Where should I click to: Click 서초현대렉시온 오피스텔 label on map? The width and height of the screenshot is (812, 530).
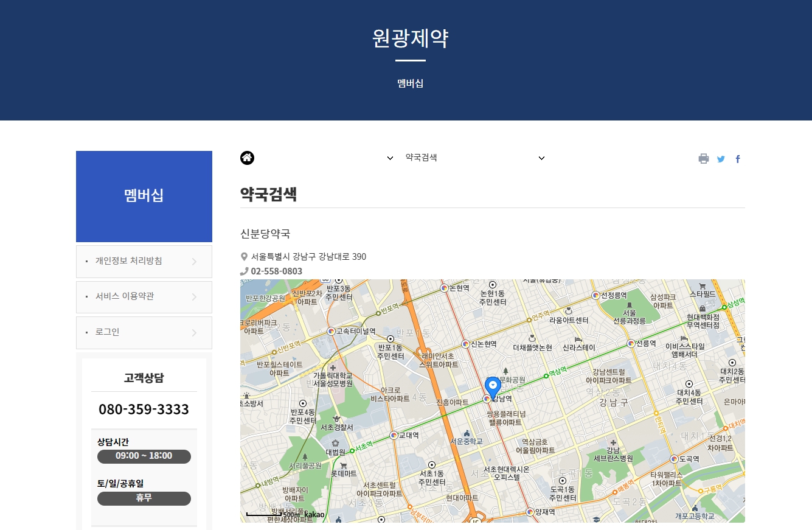pyautogui.click(x=507, y=473)
